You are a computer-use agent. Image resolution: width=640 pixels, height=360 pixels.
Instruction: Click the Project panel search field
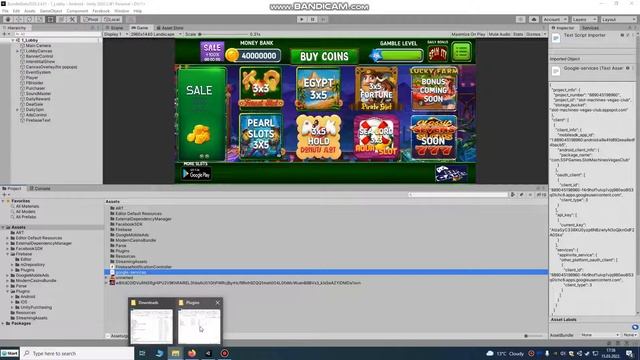click(x=458, y=195)
